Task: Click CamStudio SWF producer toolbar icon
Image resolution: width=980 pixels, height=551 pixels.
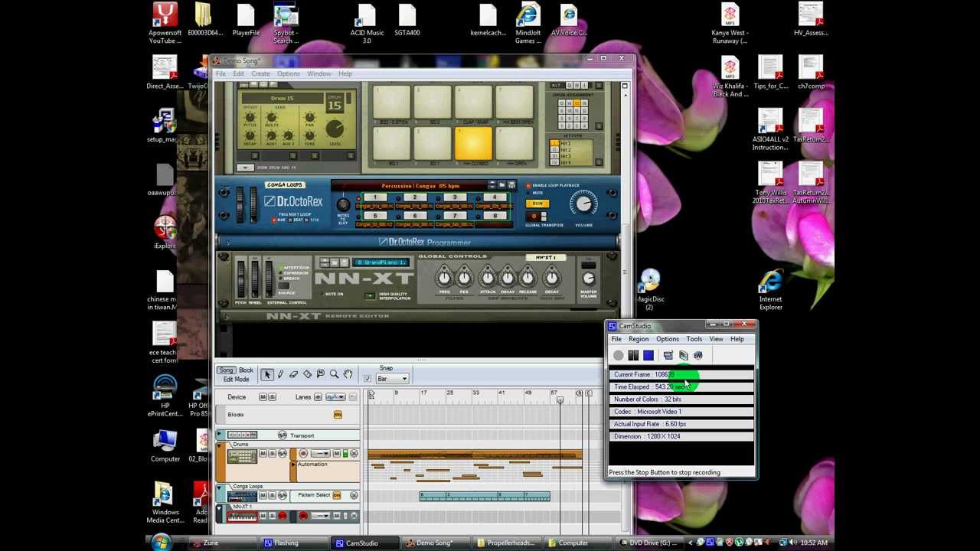Action: click(698, 355)
